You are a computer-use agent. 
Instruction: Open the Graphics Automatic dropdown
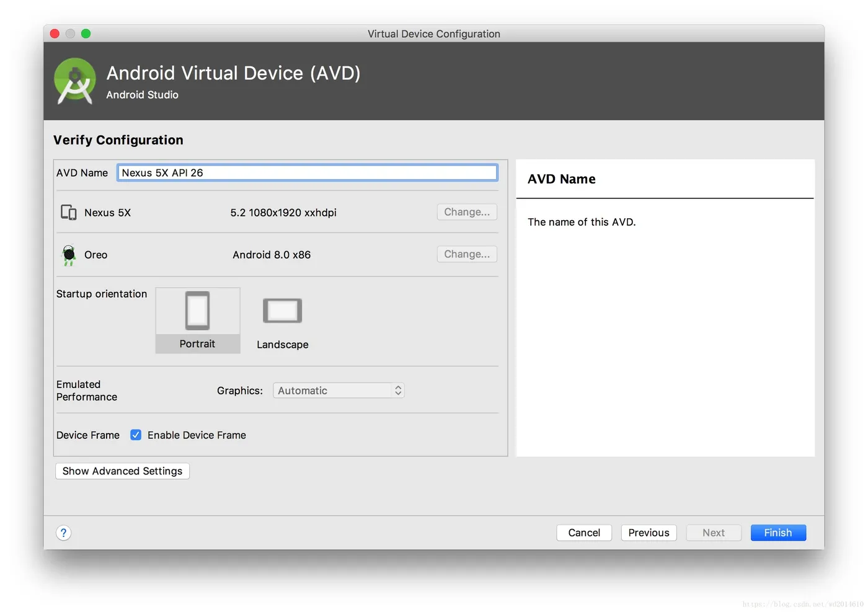[x=339, y=391]
